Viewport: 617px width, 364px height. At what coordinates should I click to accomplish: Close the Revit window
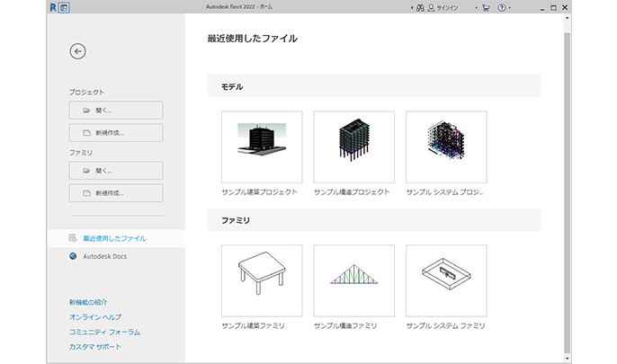click(565, 7)
